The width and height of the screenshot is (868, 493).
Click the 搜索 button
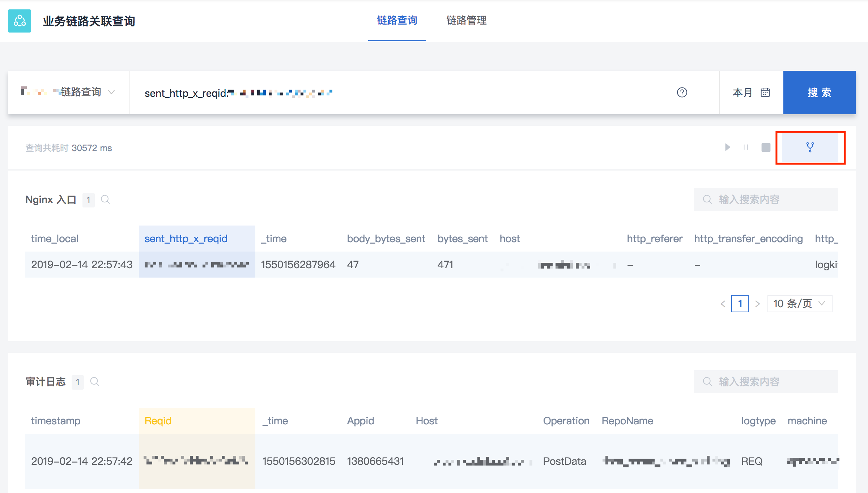click(x=820, y=93)
